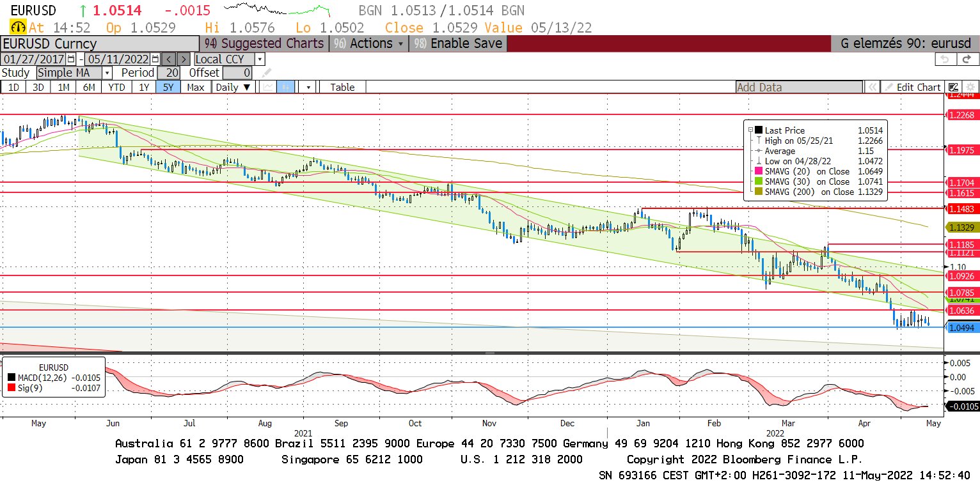Click the Average marker icon in legend
980x494 pixels.
click(759, 151)
